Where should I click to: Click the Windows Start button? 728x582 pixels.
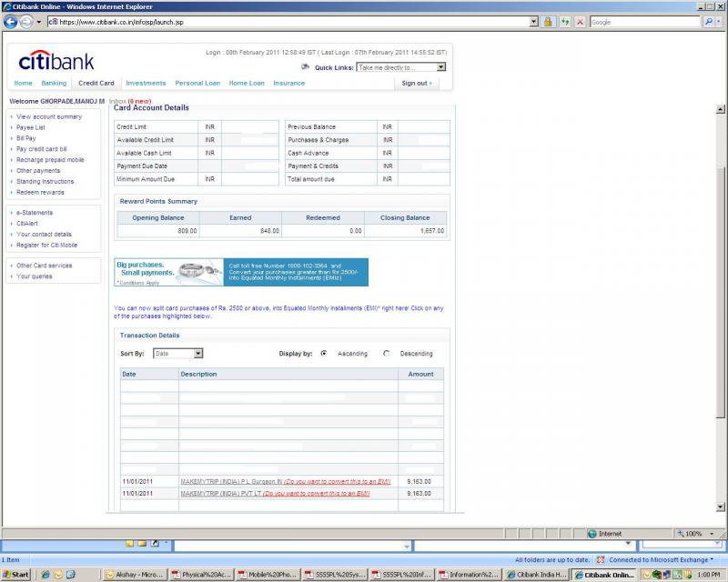coord(15,575)
